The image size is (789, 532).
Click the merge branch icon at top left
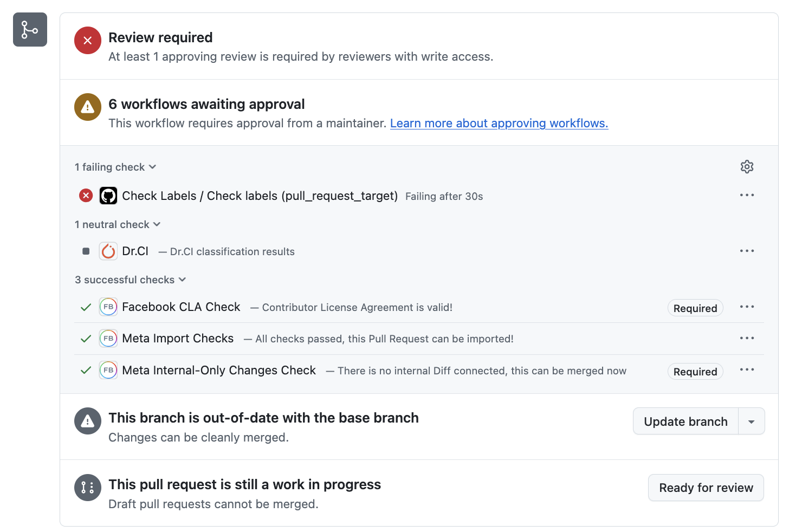pyautogui.click(x=30, y=30)
